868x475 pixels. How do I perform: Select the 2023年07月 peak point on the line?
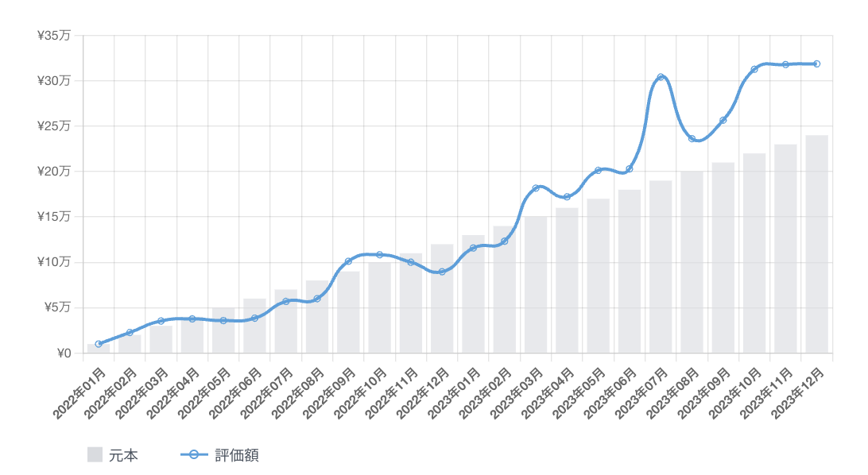pyautogui.click(x=661, y=77)
